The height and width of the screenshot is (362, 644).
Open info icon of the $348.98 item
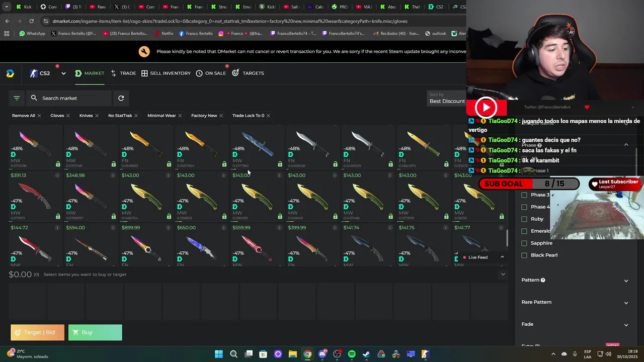pos(113,175)
